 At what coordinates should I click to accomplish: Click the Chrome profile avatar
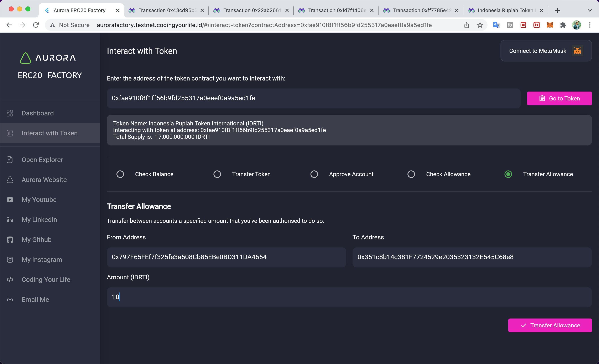coord(576,25)
